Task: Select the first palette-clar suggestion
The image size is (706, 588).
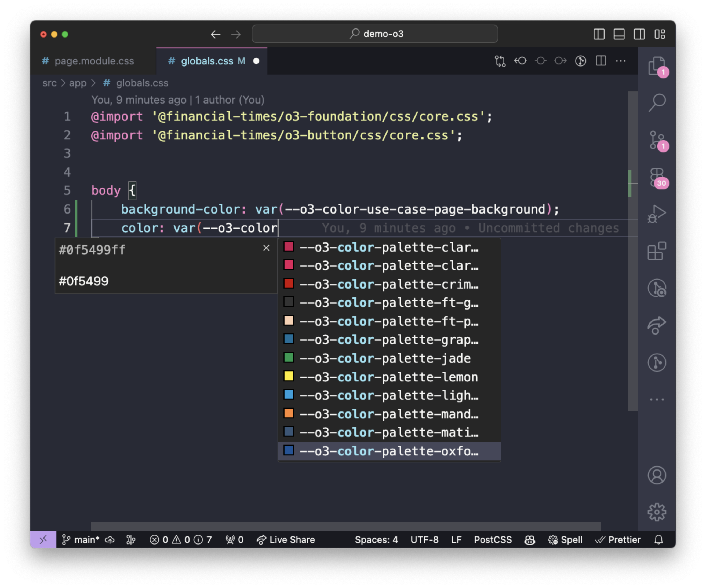Action: click(x=389, y=247)
